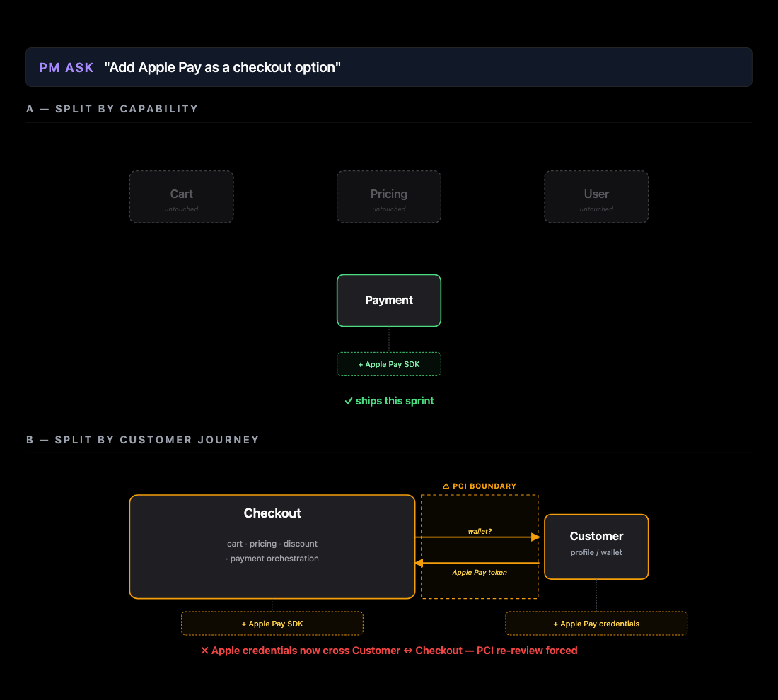Click the 'Apple Pay token' arrow label

(x=480, y=573)
